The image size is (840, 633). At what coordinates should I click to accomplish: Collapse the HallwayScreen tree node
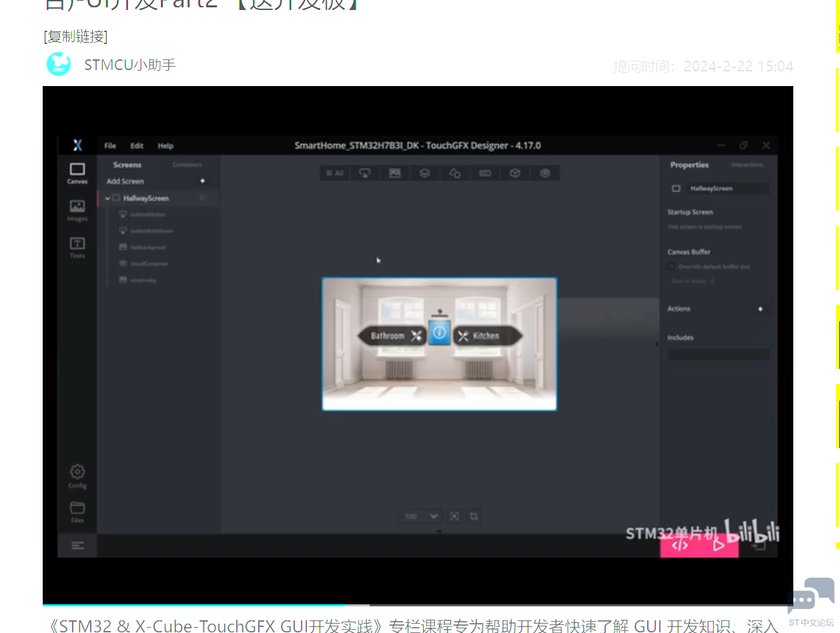pos(107,198)
